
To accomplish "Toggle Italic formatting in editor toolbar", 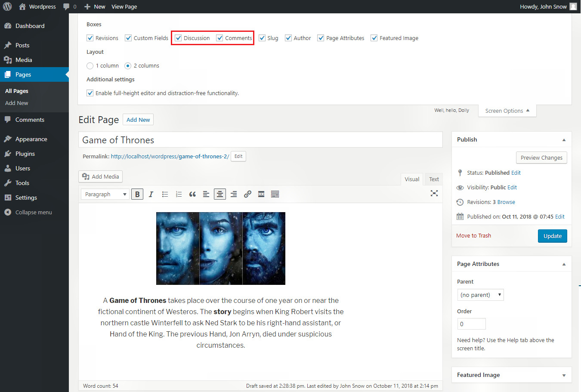I will (x=151, y=194).
